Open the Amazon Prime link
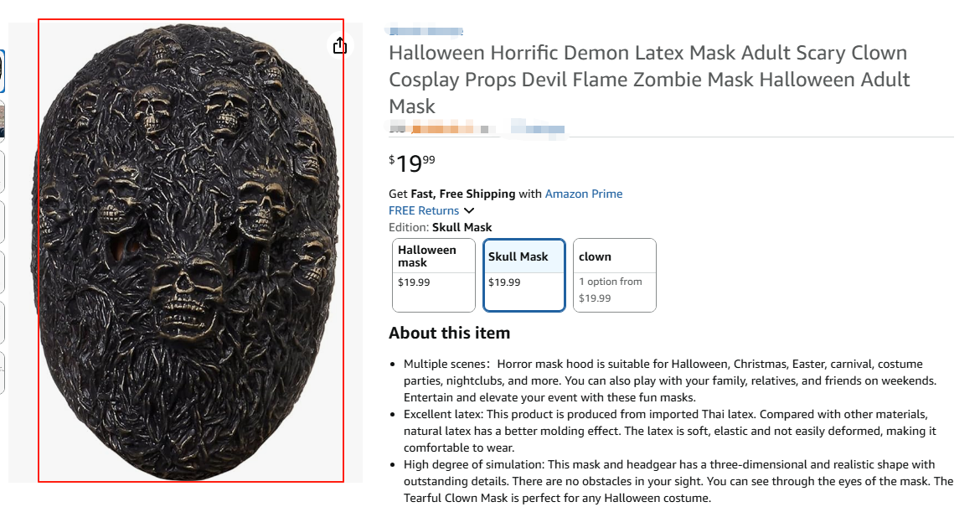Viewport: 980px width, 507px height. [x=584, y=194]
